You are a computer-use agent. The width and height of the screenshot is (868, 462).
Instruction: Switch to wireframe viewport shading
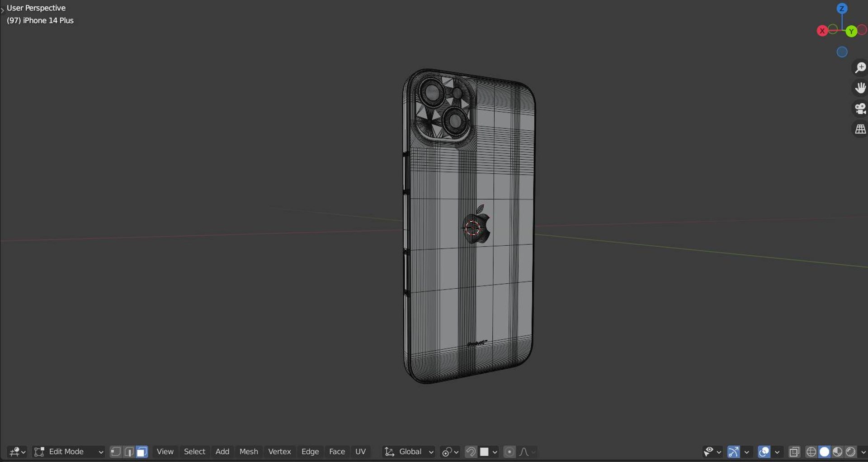(x=811, y=452)
